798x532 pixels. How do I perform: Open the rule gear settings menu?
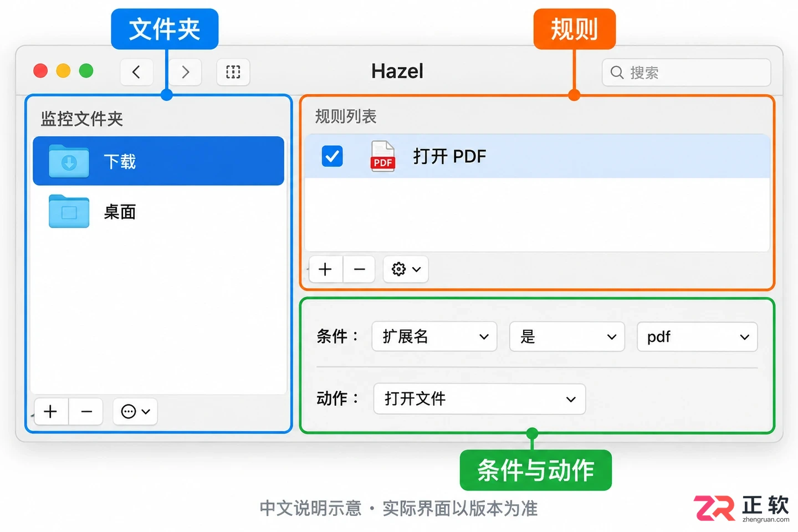406,269
